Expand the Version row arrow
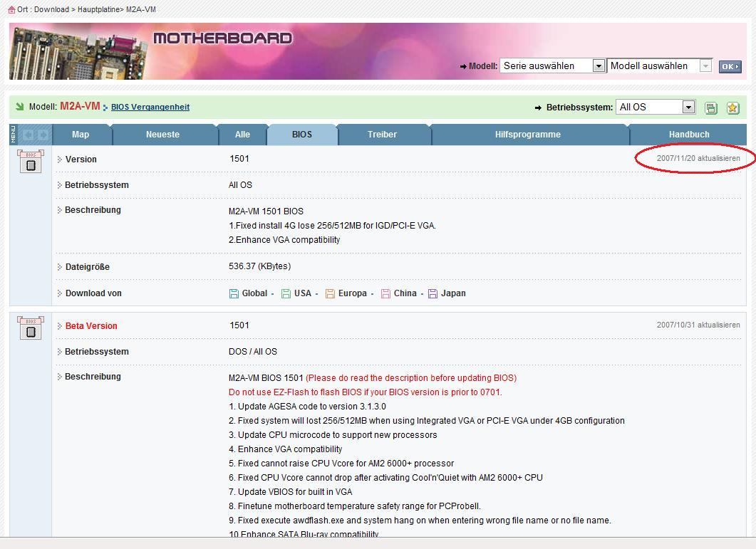The width and height of the screenshot is (756, 549). (60, 160)
